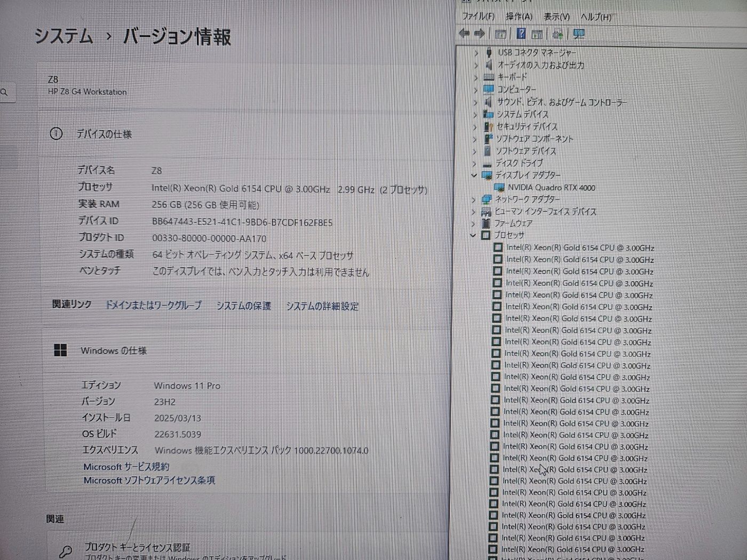Open Microsoft ソフトウェアライセンス条項 link
Viewport: 747px width, 560px height.
click(x=149, y=481)
